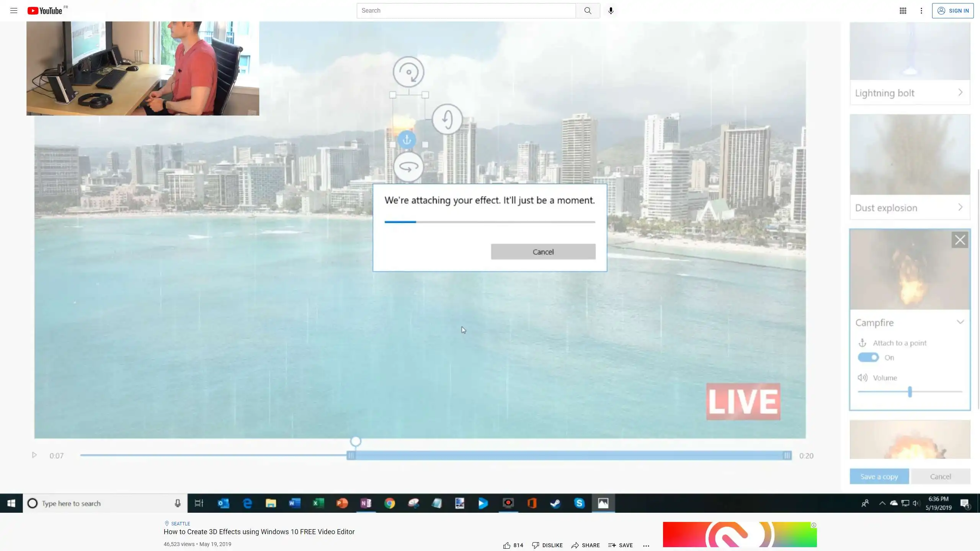The image size is (980, 551).
Task: Open the YouTube apps grid icon
Action: click(903, 11)
